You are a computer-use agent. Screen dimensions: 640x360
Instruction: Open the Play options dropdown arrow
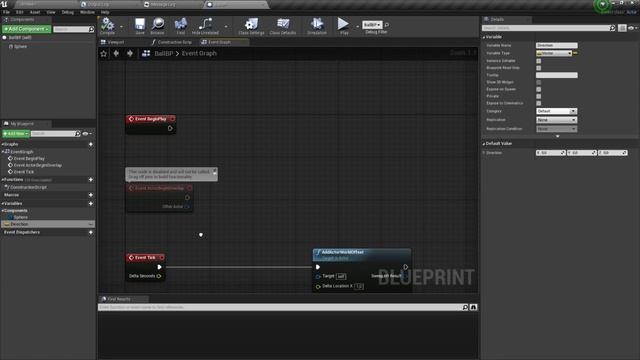click(x=358, y=27)
